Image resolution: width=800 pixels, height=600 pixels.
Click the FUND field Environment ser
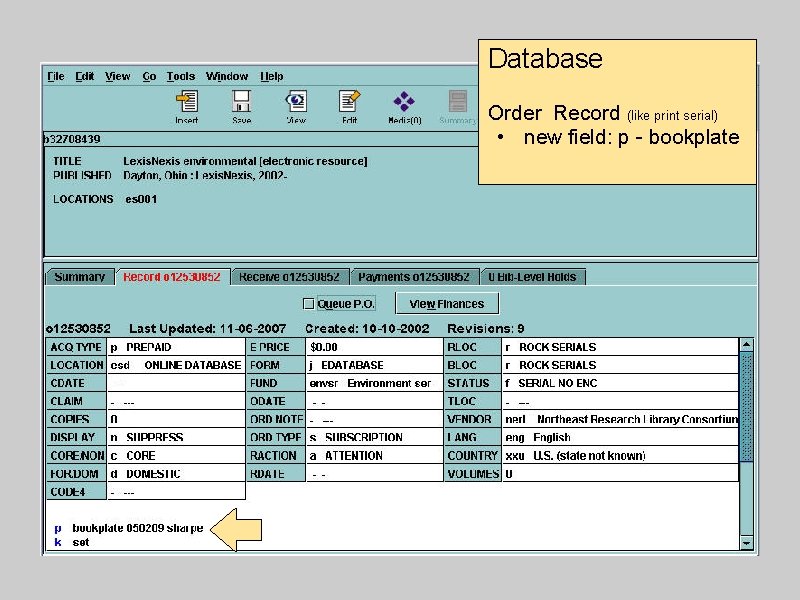tap(374, 383)
